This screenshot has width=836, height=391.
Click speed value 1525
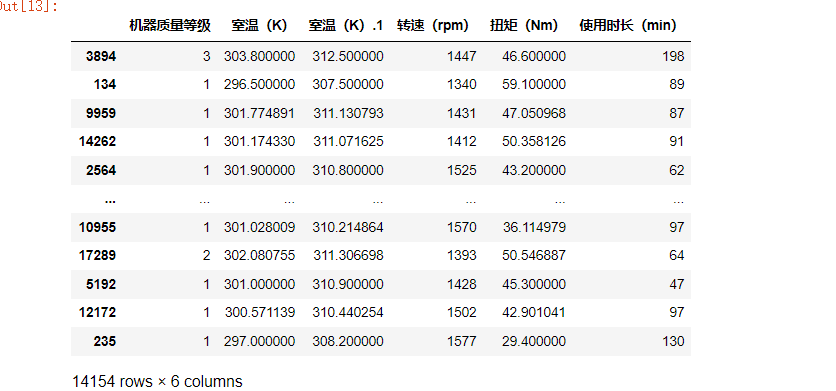462,171
